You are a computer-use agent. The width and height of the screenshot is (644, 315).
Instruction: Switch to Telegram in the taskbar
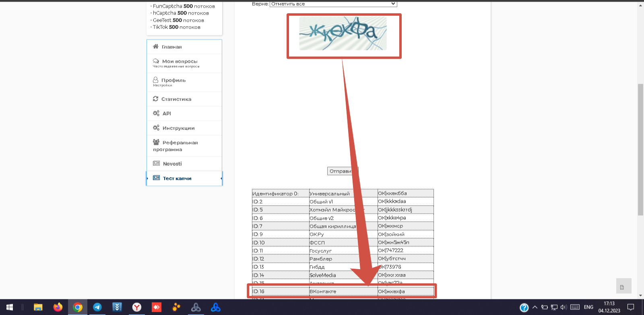point(97,307)
